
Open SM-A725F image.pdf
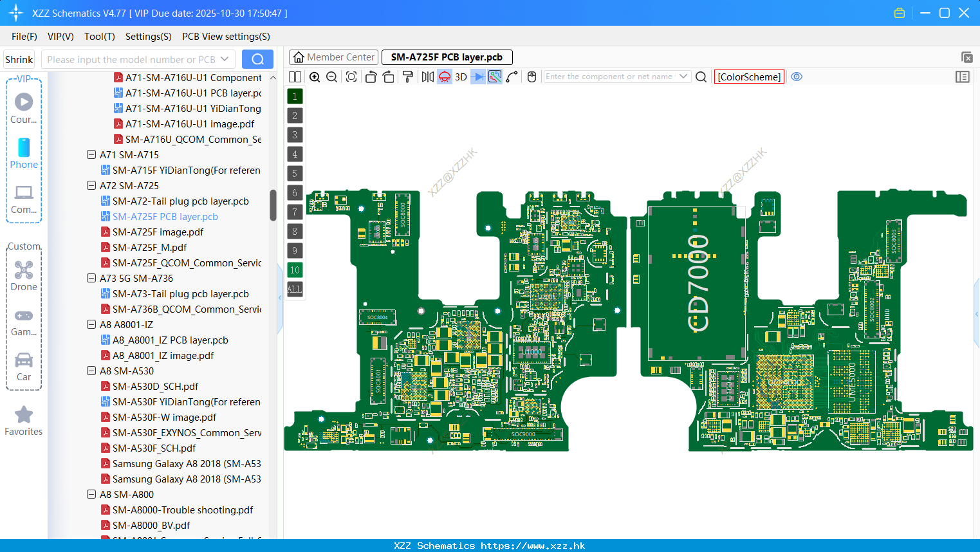[x=158, y=232]
